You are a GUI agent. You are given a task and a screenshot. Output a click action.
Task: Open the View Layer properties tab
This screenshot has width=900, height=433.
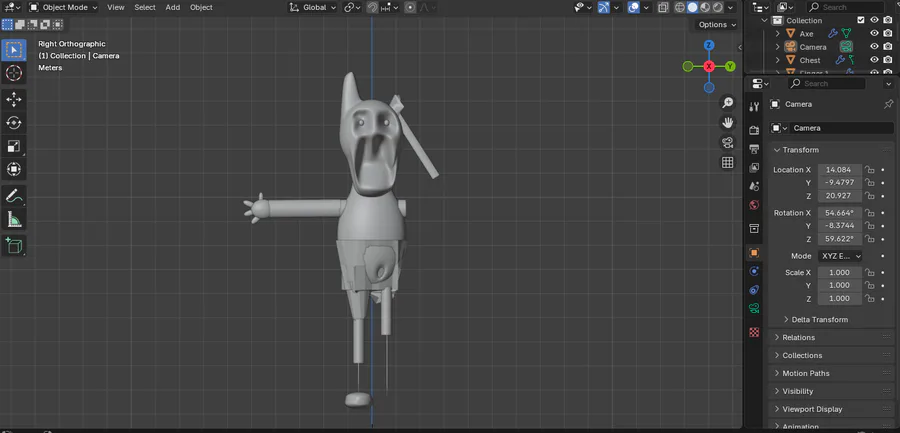754,168
